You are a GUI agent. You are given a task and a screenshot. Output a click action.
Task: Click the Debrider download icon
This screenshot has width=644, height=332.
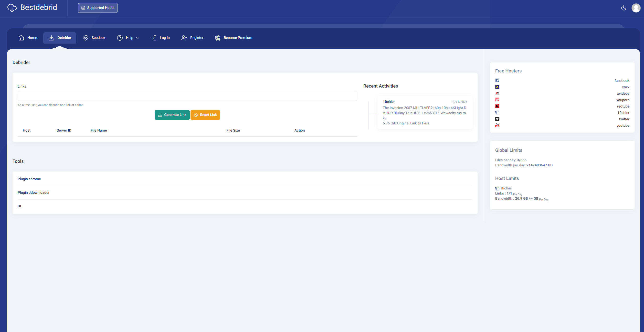click(51, 38)
